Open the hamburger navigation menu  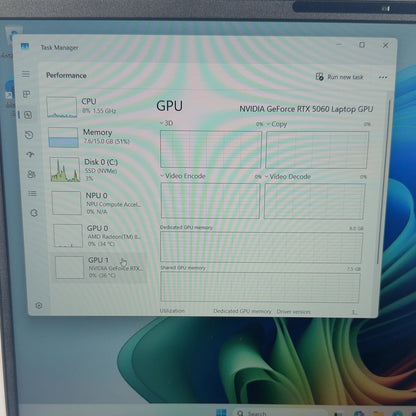point(26,74)
